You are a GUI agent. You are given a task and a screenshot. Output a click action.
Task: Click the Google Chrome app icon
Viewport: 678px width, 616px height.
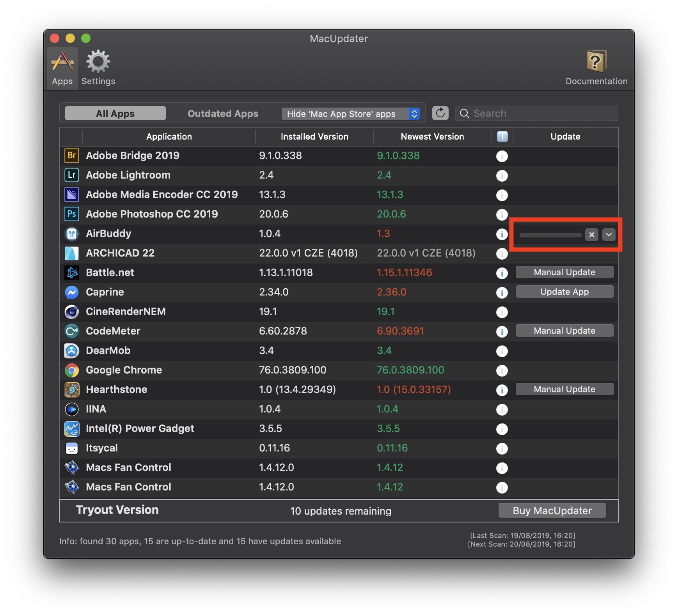[72, 370]
